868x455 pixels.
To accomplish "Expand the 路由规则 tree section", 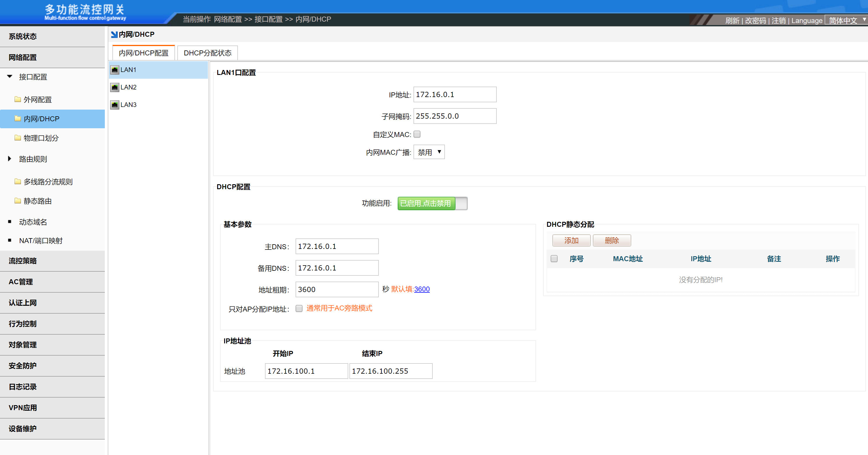I will [9, 159].
